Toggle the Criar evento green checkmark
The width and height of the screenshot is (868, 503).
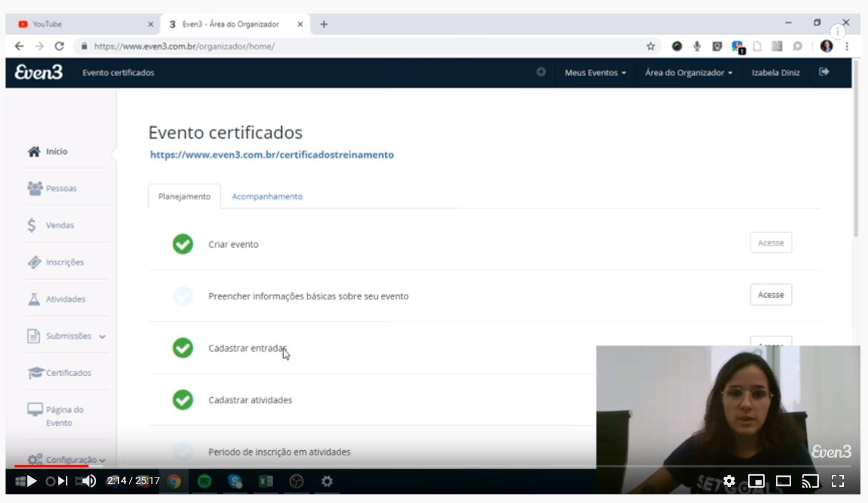click(183, 244)
